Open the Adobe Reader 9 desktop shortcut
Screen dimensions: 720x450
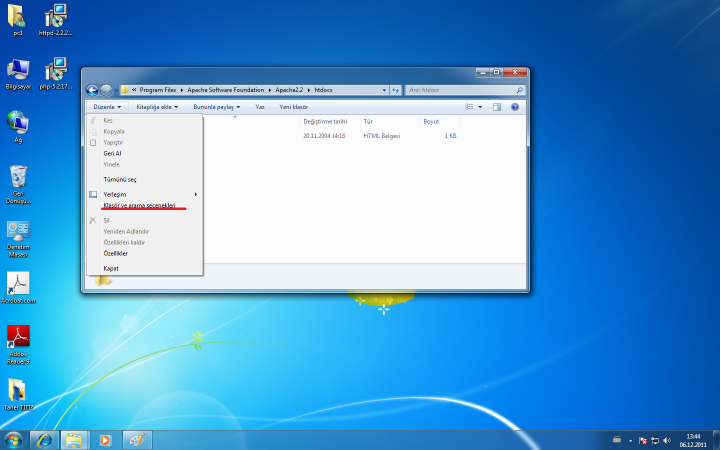pos(18,337)
